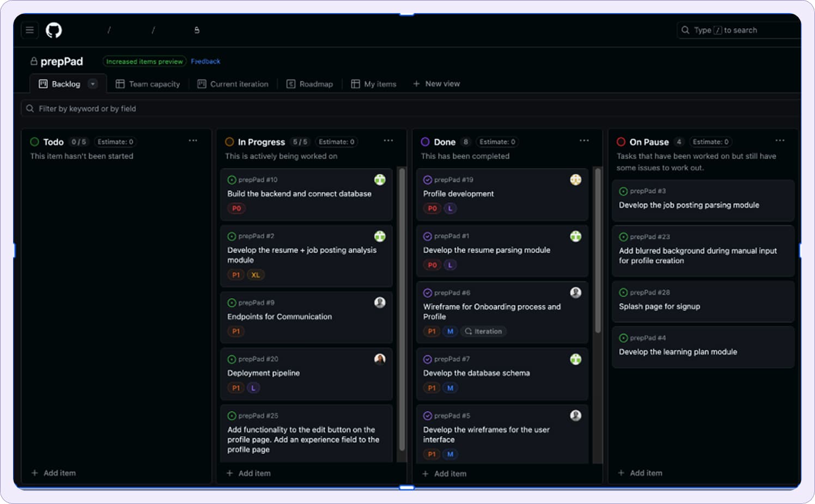This screenshot has height=504, width=815.
Task: Click open-issue status icon on prepPad #3
Action: (623, 191)
